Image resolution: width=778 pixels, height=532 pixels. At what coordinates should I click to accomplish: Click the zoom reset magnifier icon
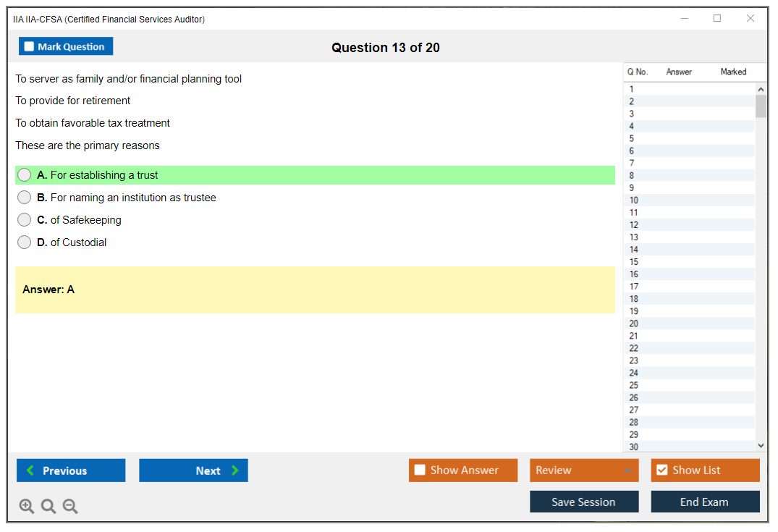48,507
